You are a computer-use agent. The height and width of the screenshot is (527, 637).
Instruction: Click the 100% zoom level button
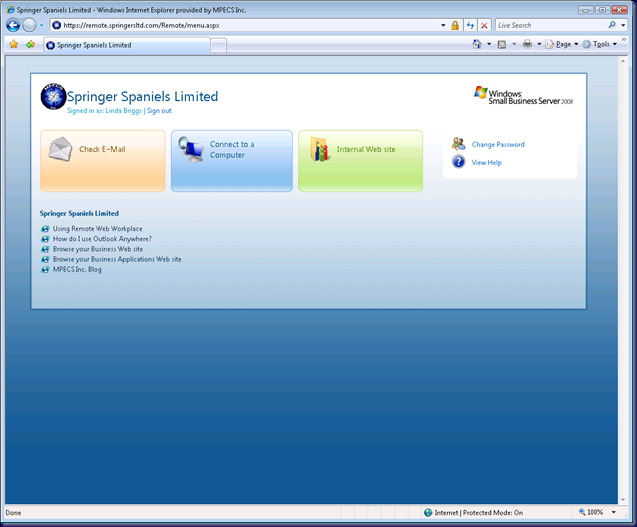[591, 512]
